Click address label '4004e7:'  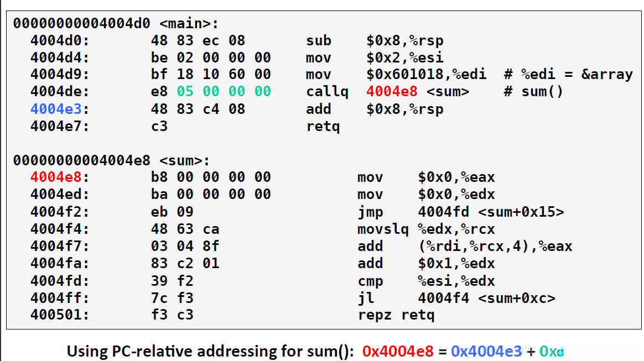(60, 127)
